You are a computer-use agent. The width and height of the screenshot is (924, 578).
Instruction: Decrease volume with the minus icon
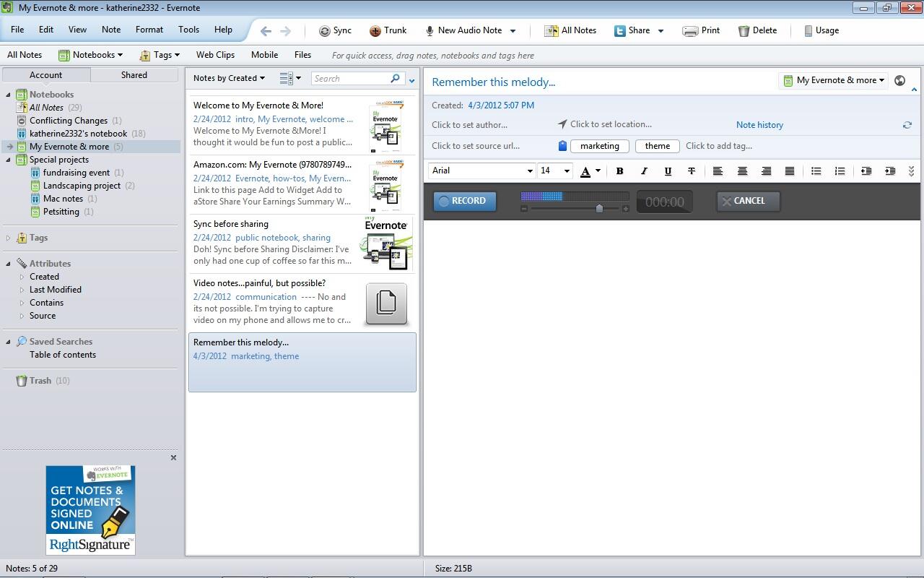[524, 209]
